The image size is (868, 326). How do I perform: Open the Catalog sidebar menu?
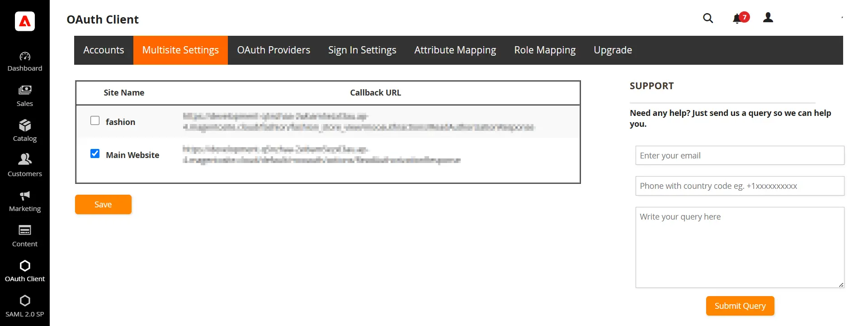coord(25,131)
